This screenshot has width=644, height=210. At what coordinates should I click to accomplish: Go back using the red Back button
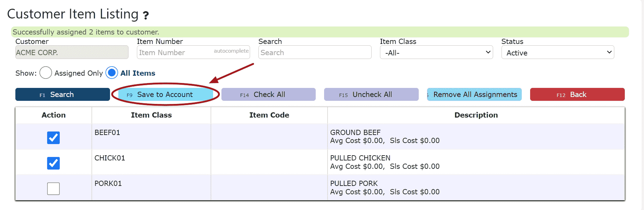tap(577, 95)
